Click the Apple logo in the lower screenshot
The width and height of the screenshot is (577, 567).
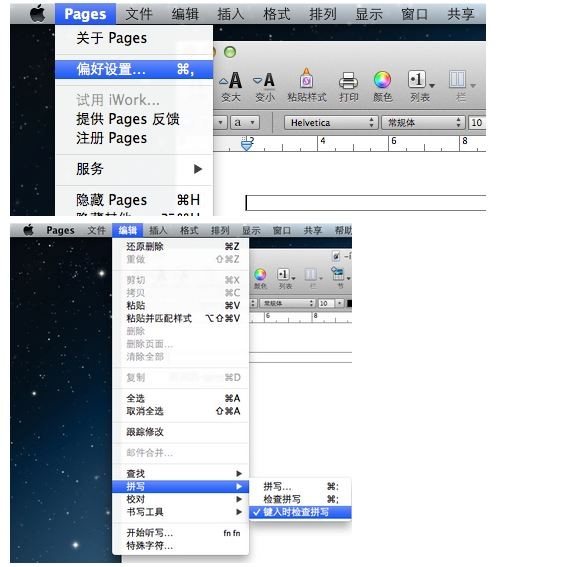click(28, 230)
